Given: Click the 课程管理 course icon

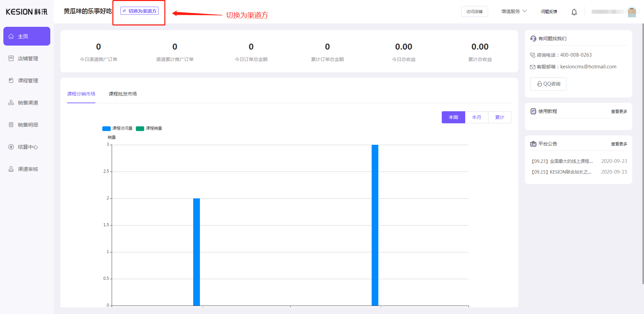Looking at the screenshot, I should 11,80.
